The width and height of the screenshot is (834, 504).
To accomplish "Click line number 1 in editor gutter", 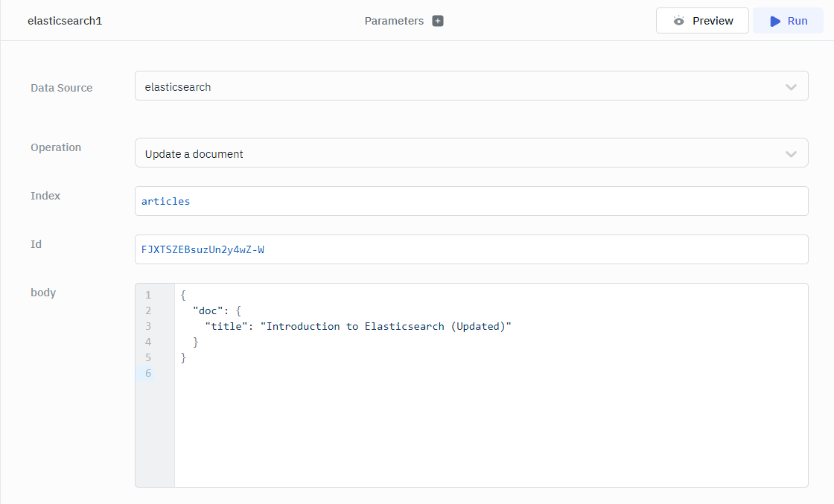I will pyautogui.click(x=148, y=295).
